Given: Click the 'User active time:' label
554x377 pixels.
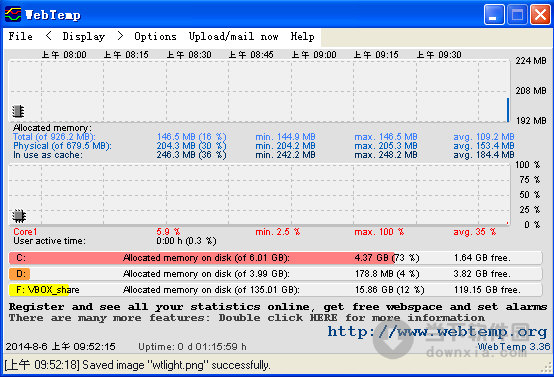Looking at the screenshot, I should [x=49, y=241].
